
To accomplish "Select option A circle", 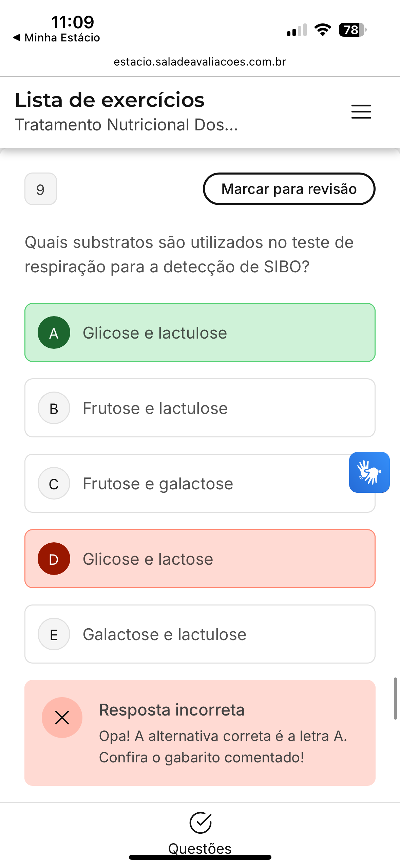I will (x=54, y=332).
